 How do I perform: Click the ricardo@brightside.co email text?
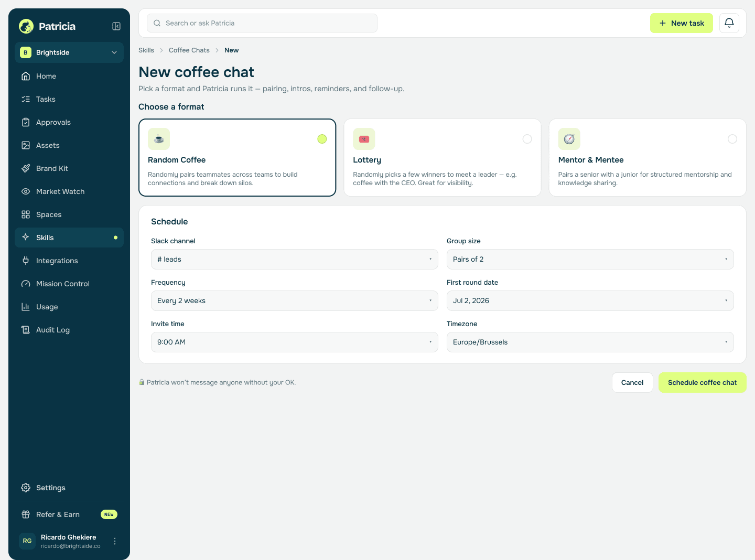pos(71,546)
